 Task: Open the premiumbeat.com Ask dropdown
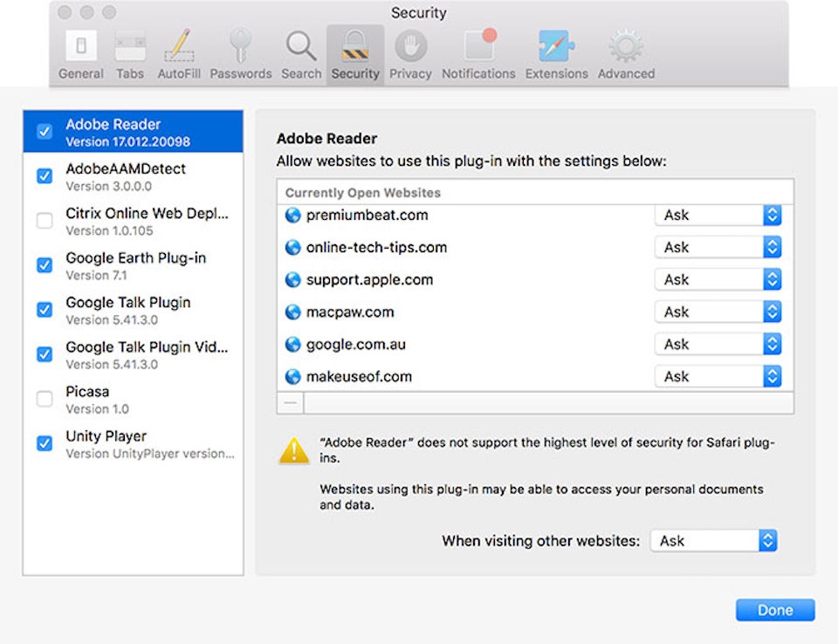(718, 216)
